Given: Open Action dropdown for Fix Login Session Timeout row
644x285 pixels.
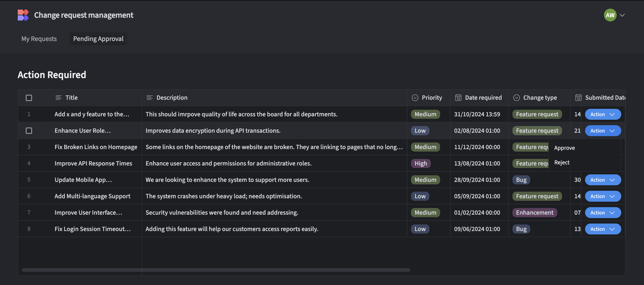Looking at the screenshot, I should pyautogui.click(x=603, y=229).
